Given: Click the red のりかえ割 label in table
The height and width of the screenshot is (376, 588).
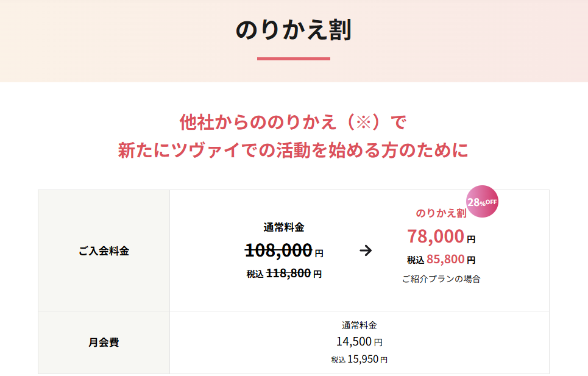Looking at the screenshot, I should (x=441, y=213).
